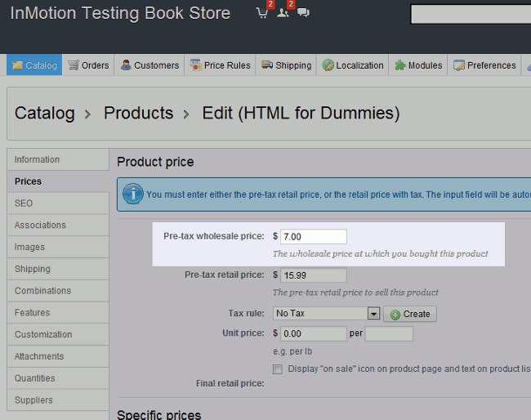The image size is (531, 420).
Task: Click the Pre-tax wholesale price field
Action: coord(314,236)
